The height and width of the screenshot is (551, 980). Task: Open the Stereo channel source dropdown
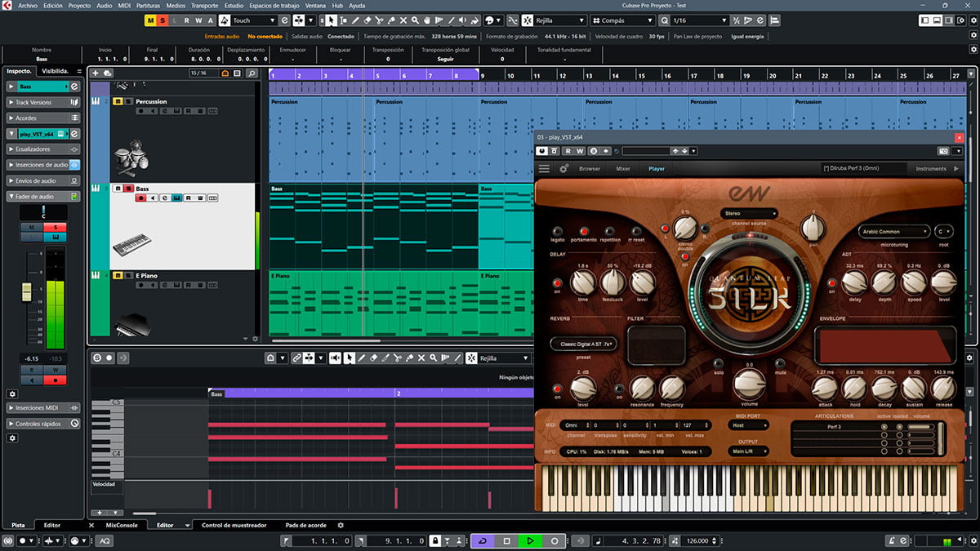pos(749,213)
